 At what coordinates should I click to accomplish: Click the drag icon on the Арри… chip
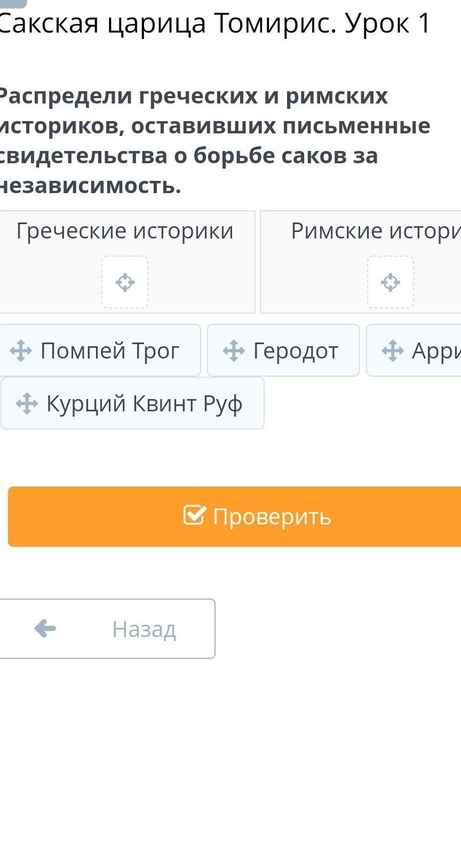click(x=393, y=351)
